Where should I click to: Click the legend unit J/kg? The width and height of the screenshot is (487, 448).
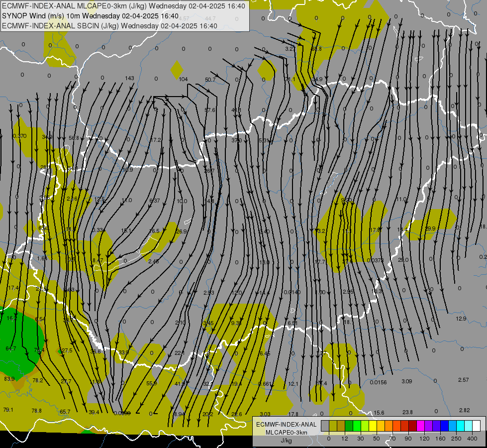tap(287, 441)
